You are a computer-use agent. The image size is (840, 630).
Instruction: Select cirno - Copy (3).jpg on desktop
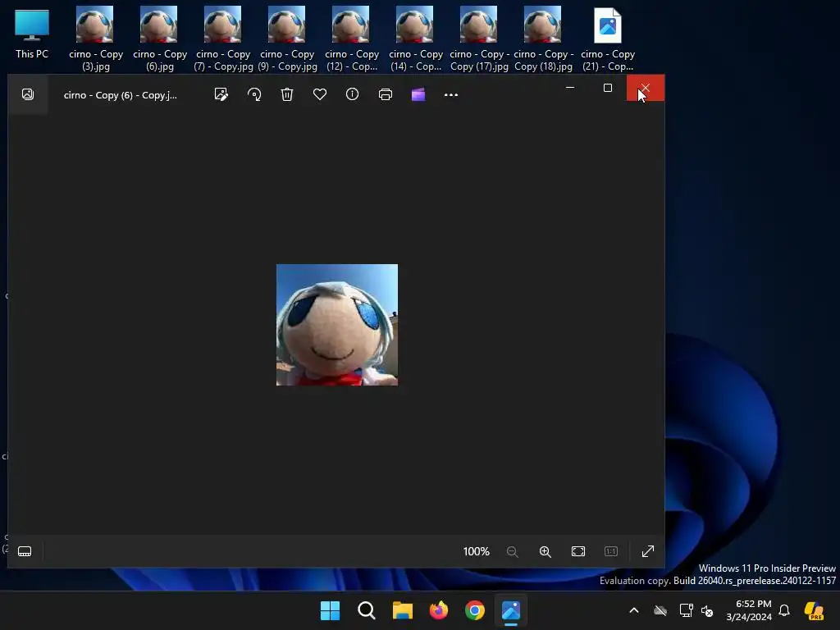point(95,39)
